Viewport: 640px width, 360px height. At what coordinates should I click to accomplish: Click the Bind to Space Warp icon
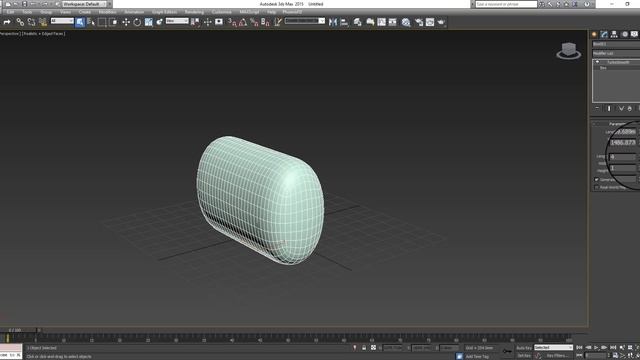coord(43,22)
